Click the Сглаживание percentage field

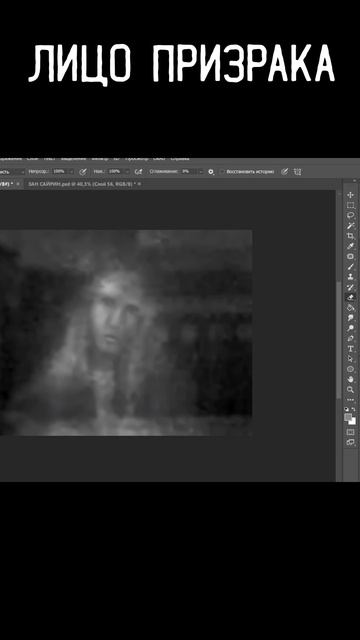[189, 172]
